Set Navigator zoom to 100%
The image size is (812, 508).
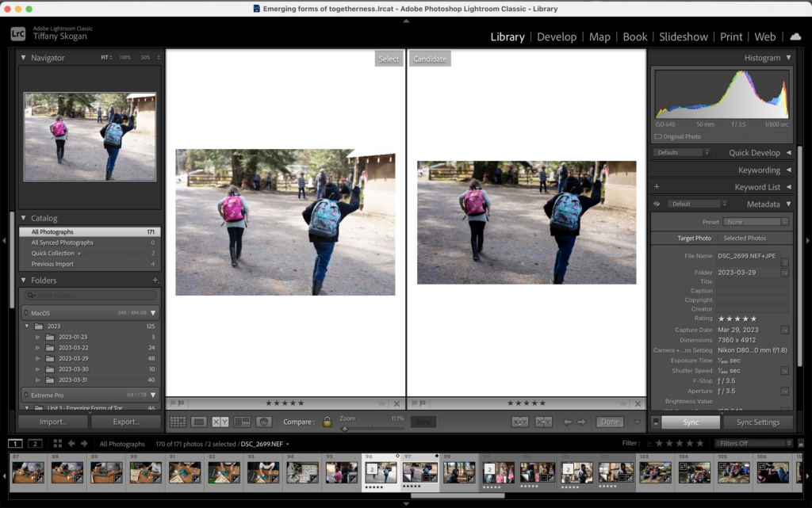coord(124,57)
